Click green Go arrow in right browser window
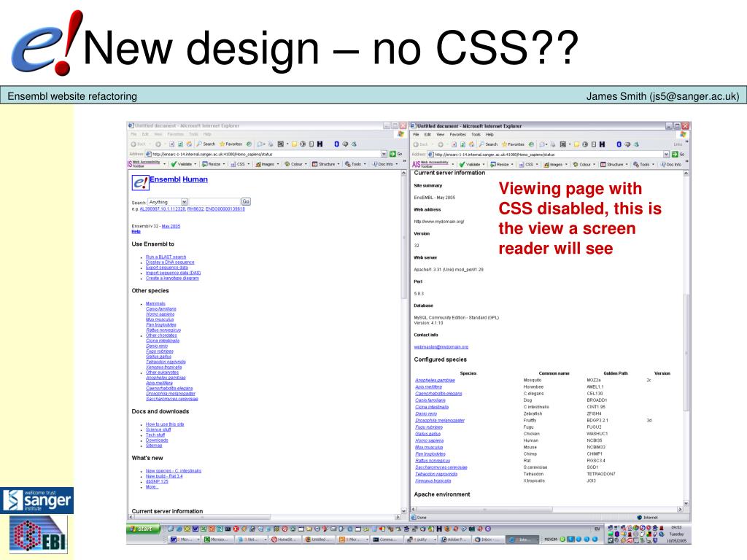Screen dimensions: 747x560 (x=675, y=155)
